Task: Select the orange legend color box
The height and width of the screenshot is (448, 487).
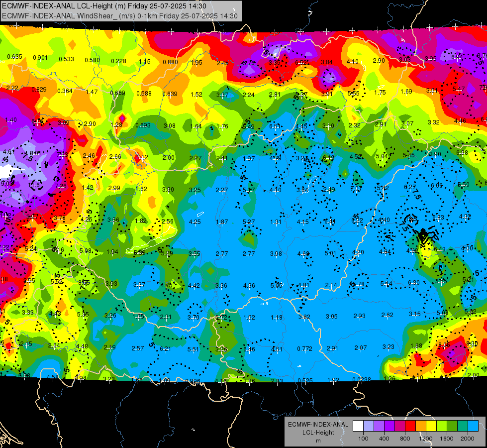Action: [x=421, y=426]
